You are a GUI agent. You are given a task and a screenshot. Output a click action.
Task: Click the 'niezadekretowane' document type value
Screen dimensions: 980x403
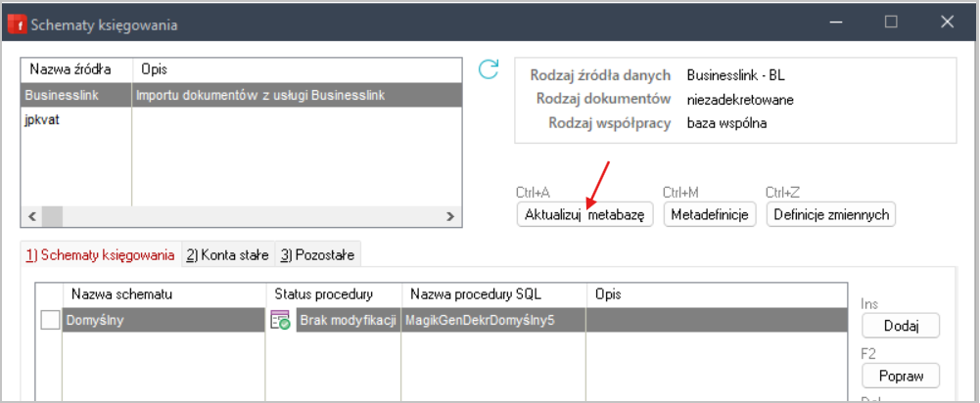coord(740,100)
